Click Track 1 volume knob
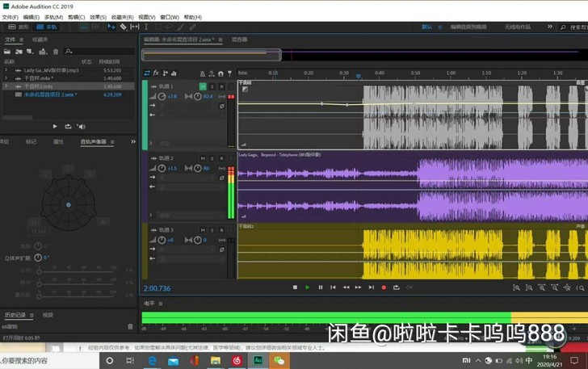 (162, 96)
